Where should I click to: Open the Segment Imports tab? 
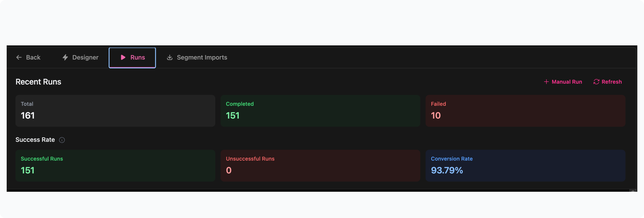pos(202,57)
